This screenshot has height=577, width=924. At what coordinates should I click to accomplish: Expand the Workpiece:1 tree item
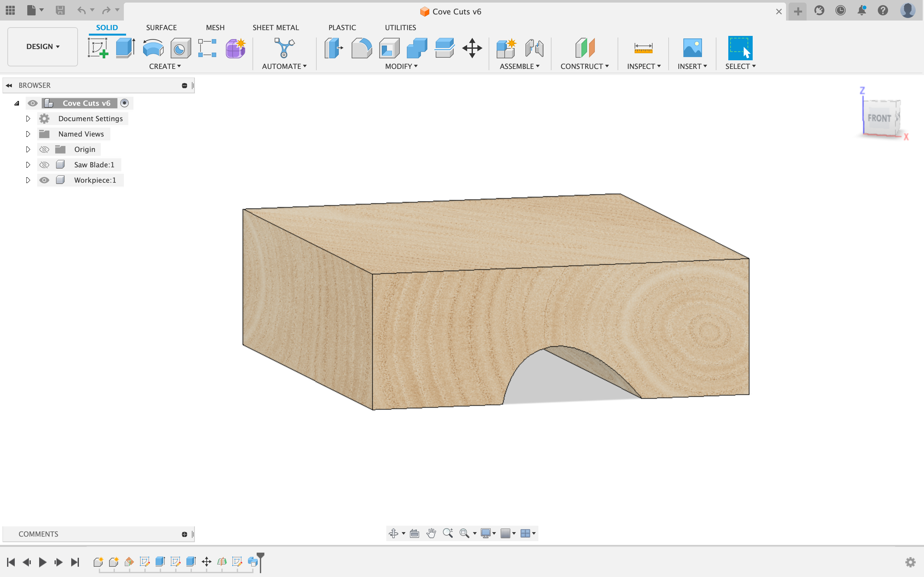click(x=27, y=180)
